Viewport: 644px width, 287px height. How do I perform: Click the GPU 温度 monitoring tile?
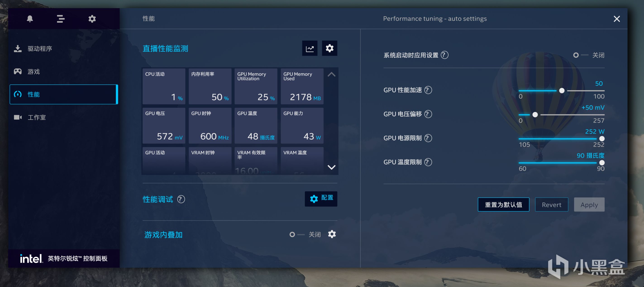[255, 126]
